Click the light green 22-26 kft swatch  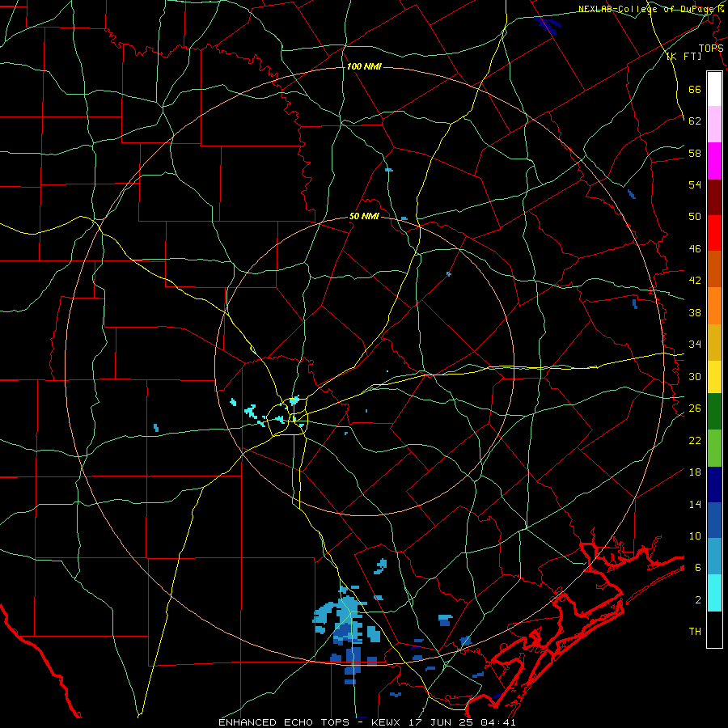[x=714, y=448]
